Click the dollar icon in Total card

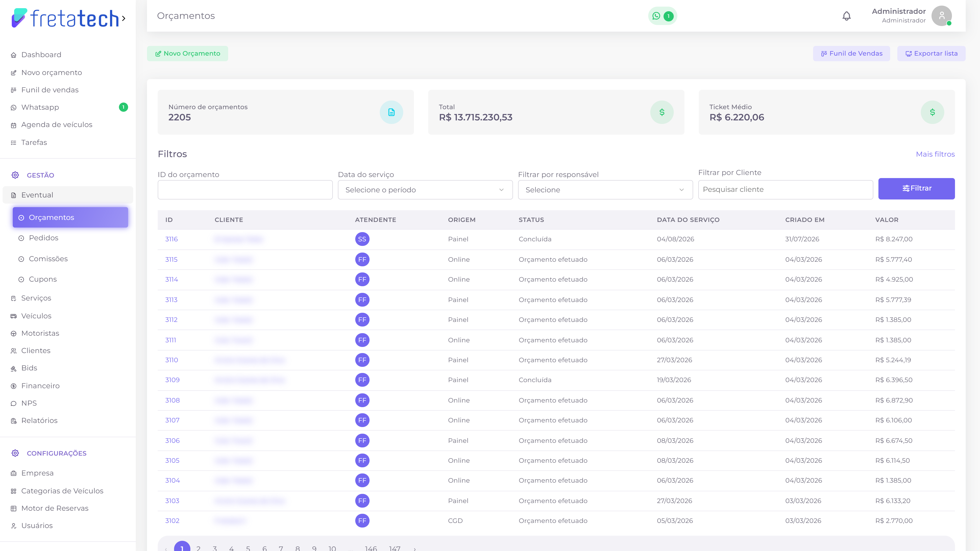661,112
